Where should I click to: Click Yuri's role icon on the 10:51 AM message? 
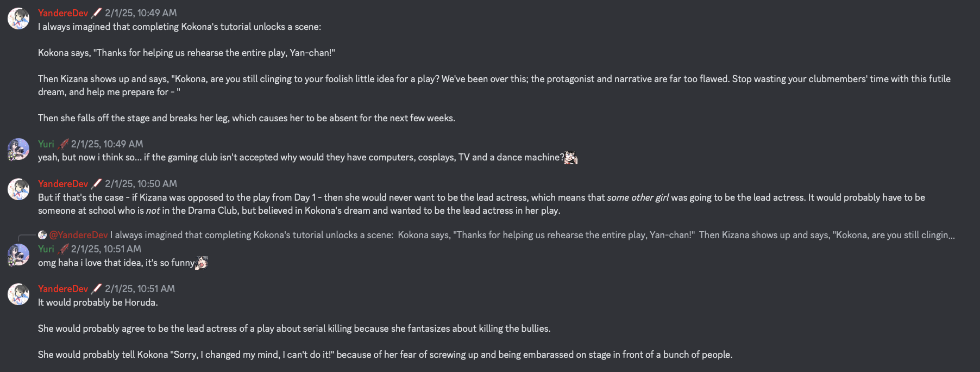(62, 249)
